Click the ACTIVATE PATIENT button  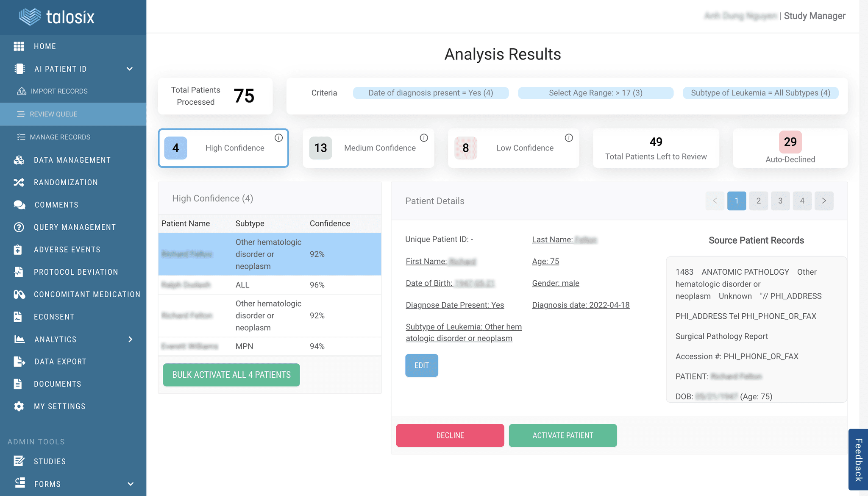tap(562, 435)
